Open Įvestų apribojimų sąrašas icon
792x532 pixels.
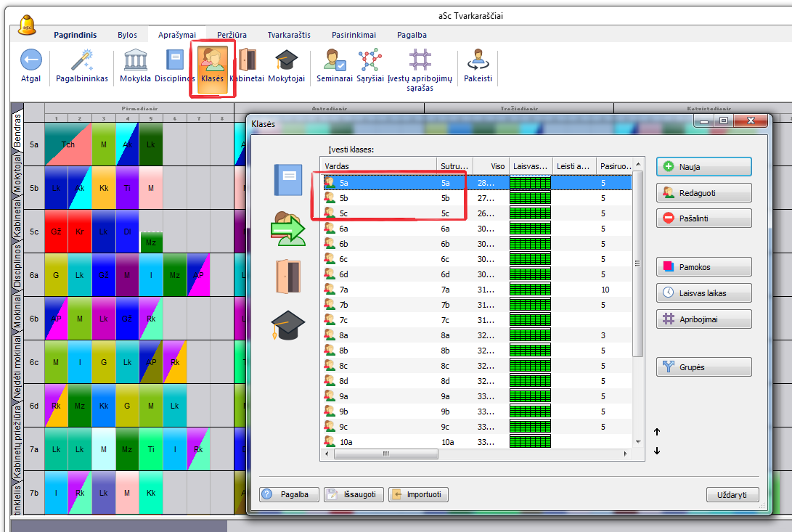click(x=420, y=61)
